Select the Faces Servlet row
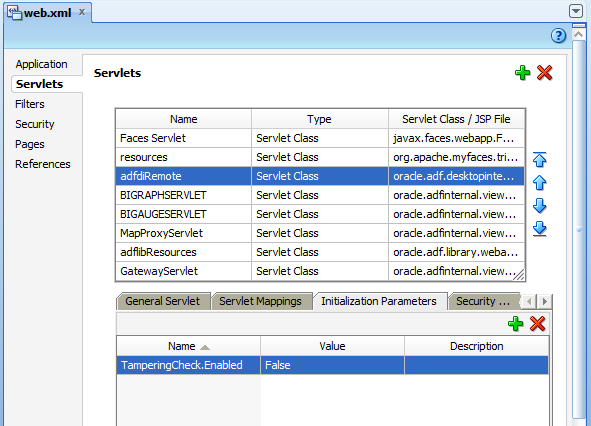 tap(320, 138)
